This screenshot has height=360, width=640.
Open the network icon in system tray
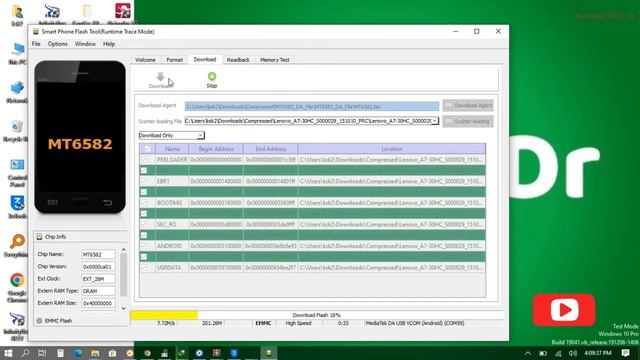tap(558, 353)
